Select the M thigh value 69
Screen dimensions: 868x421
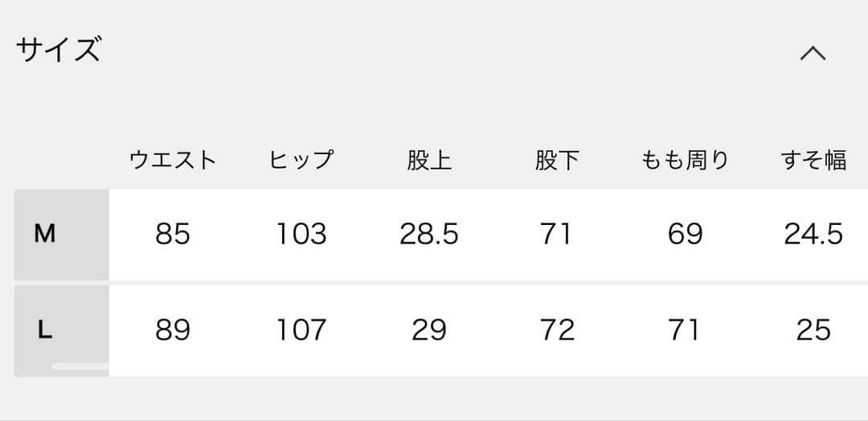685,234
